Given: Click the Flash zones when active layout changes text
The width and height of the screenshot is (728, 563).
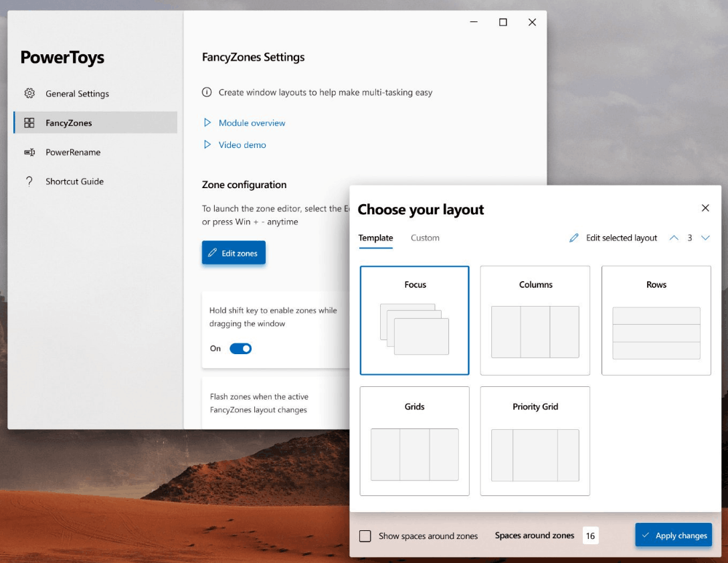Looking at the screenshot, I should pos(259,403).
